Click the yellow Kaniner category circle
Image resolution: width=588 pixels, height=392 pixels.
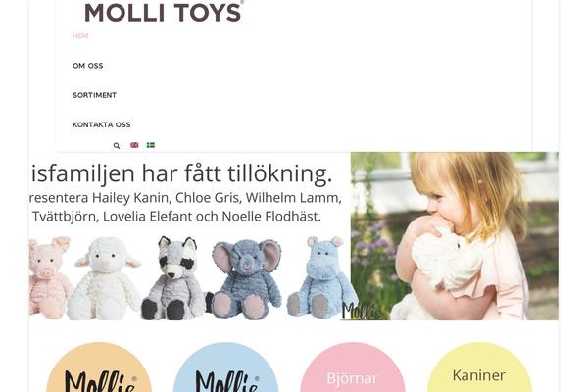[479, 367]
